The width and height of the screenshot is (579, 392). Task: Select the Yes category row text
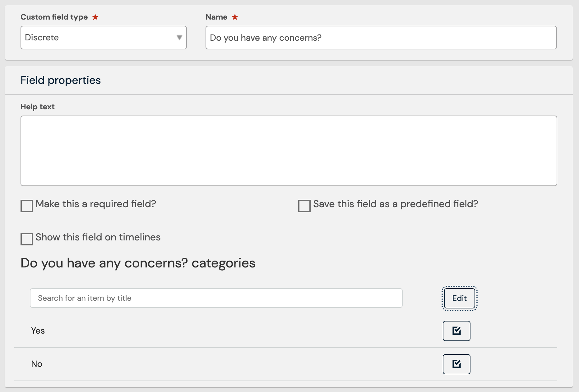pos(38,331)
